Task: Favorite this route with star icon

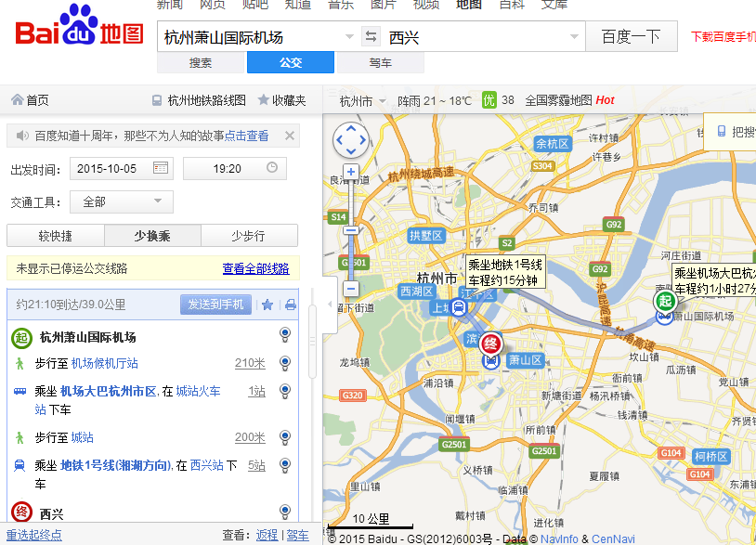Action: (267, 305)
